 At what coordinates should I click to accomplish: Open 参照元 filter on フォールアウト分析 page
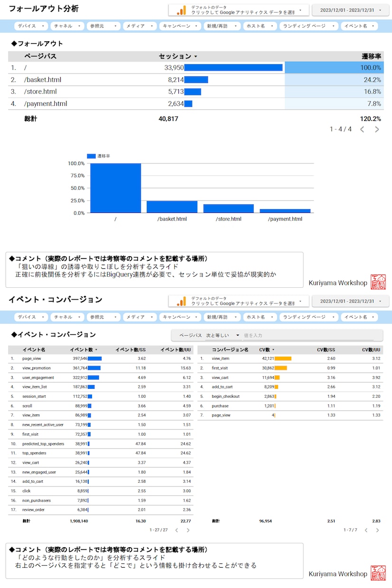pos(103,26)
